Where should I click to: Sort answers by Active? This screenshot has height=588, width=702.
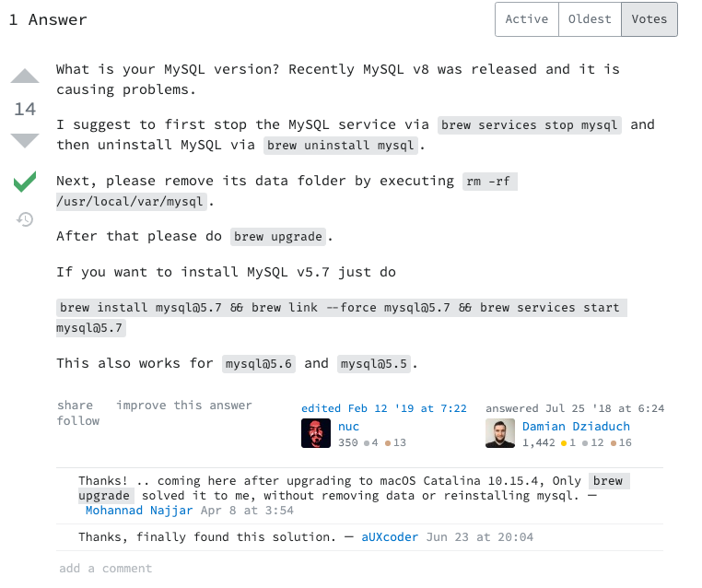pos(527,19)
